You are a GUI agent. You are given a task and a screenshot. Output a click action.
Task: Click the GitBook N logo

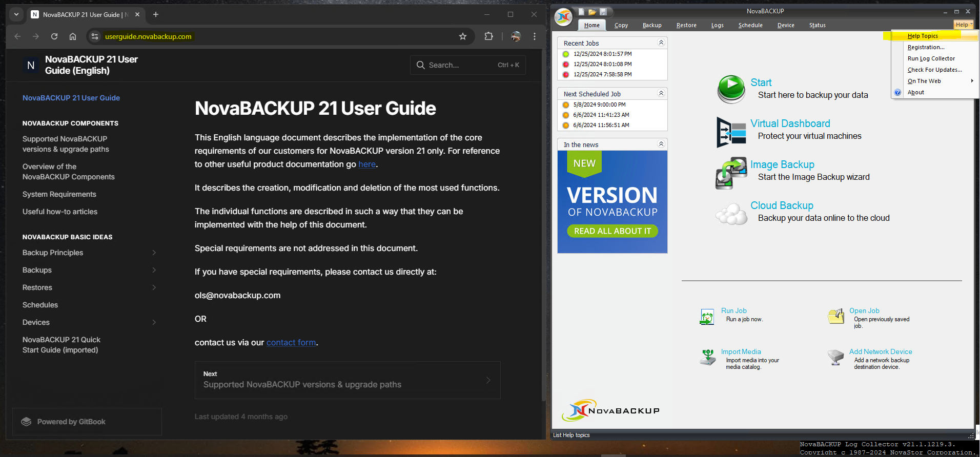coord(31,66)
